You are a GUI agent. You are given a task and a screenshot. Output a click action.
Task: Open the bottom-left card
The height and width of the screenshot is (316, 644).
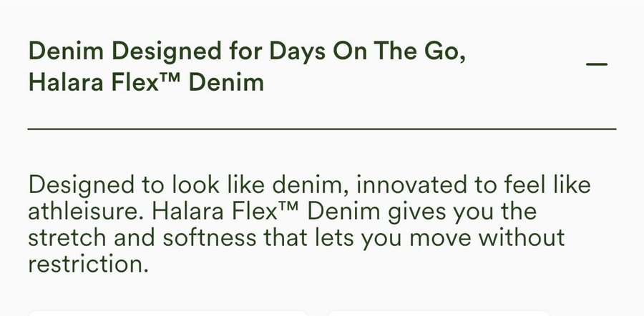pos(168,312)
